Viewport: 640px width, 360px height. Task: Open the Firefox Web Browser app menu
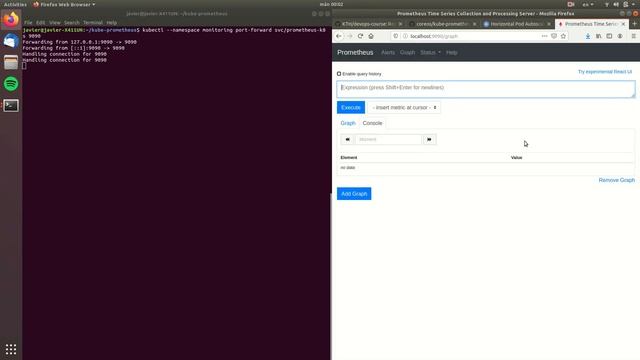coord(64,4)
